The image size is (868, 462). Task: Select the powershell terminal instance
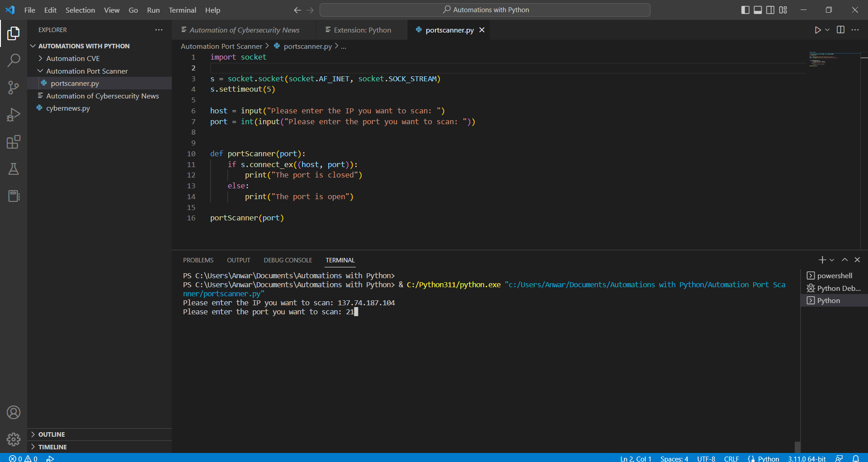pos(834,275)
